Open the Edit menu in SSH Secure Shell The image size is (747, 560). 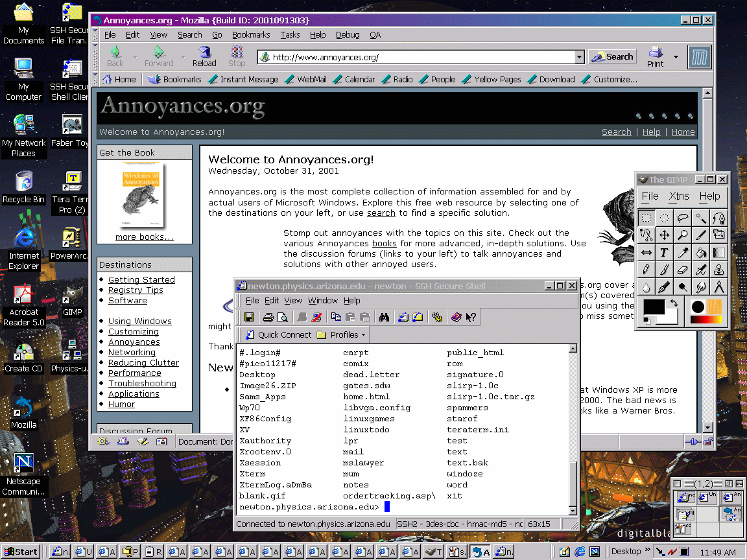[272, 301]
